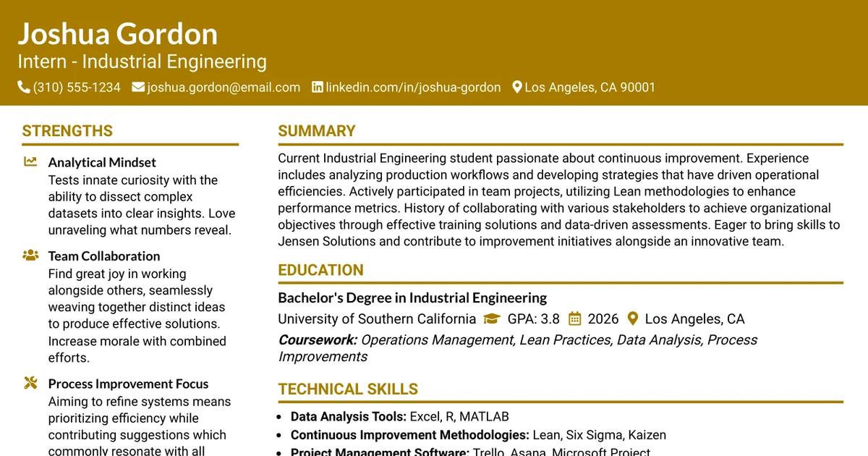Click the chart icon next to Analytical Mindset

pyautogui.click(x=30, y=162)
